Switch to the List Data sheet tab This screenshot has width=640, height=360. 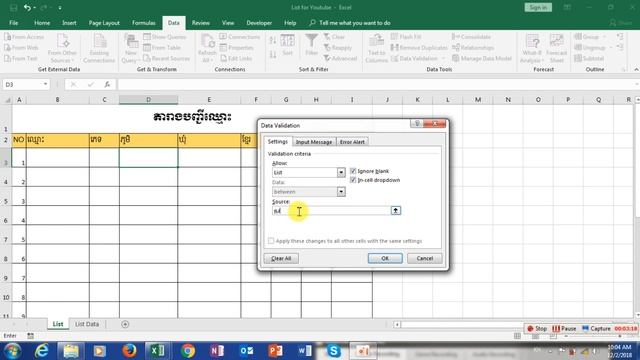(x=87, y=324)
